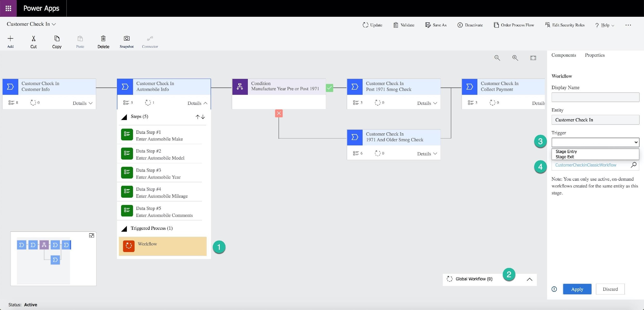Take a Snapshot of the flow
This screenshot has height=310, width=644.
pos(126,38)
